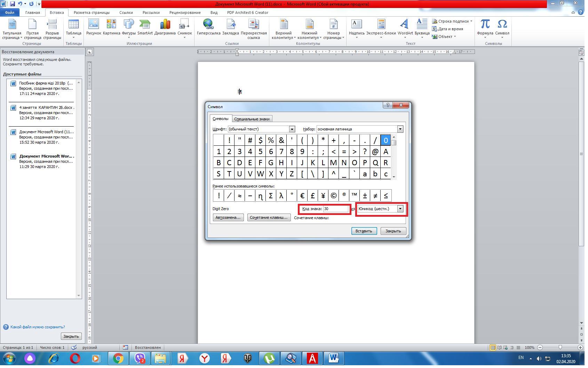Screen dimensions: 588x368
Task: Add a drop cap (Буквица)
Action: point(422,29)
